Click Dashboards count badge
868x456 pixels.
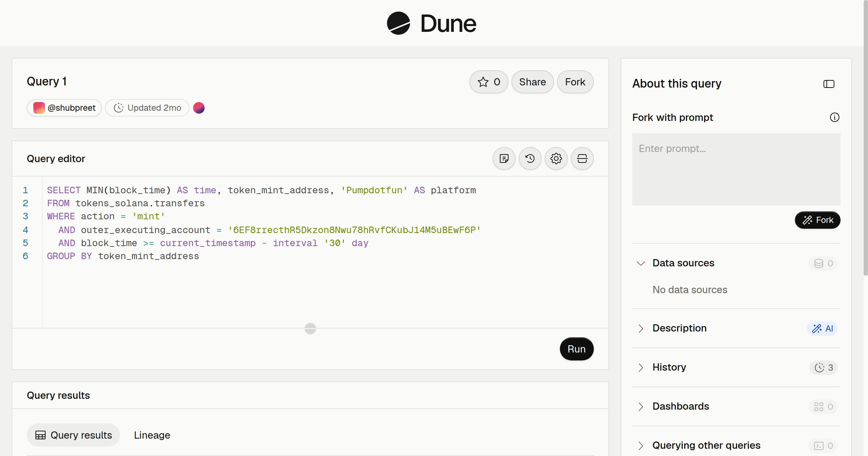(824, 407)
